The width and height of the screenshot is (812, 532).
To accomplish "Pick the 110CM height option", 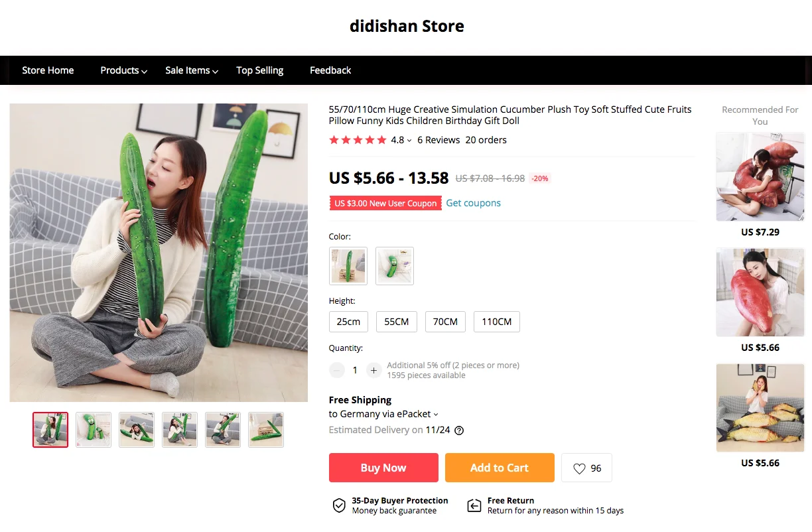I will [496, 322].
